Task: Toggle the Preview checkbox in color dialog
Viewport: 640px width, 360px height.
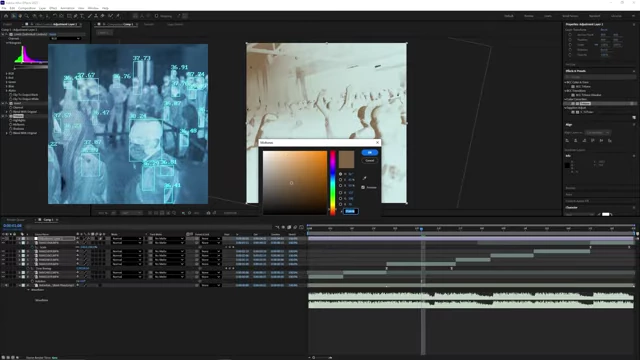Action: (363, 187)
